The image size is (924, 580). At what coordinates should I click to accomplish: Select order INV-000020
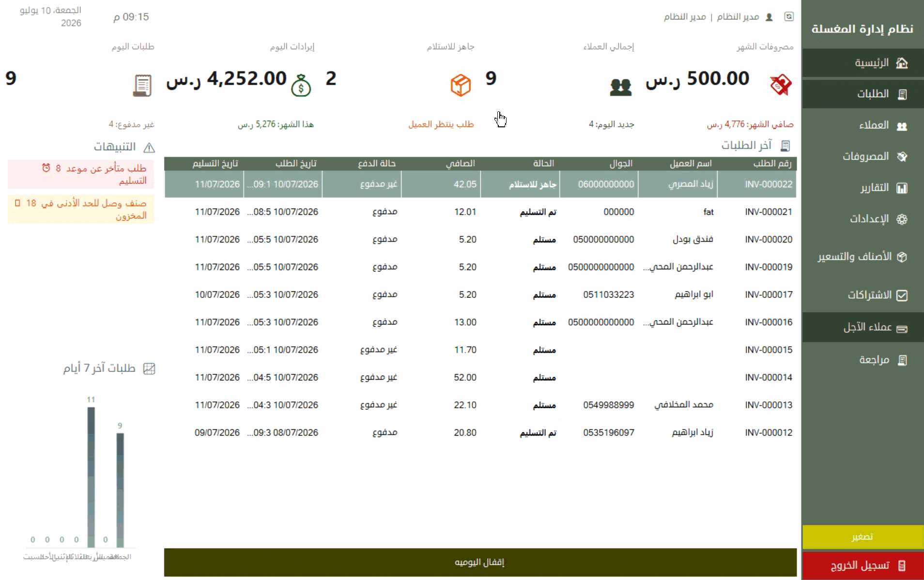click(480, 239)
